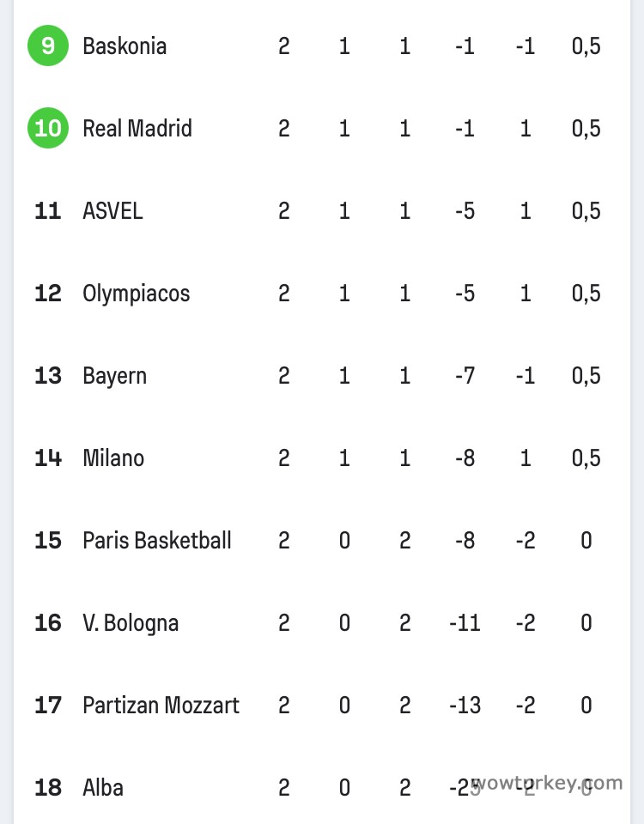Open the Partizan Mozzart team page

pos(161,705)
